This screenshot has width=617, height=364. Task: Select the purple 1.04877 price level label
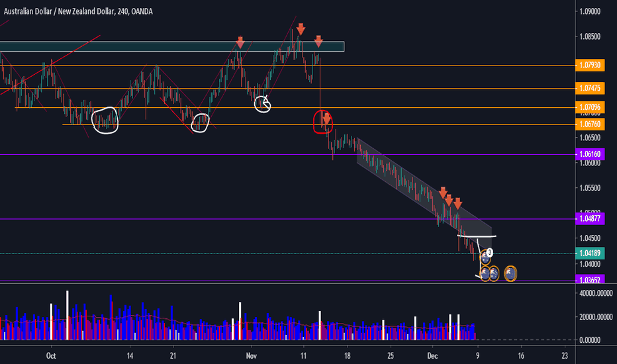tap(592, 218)
